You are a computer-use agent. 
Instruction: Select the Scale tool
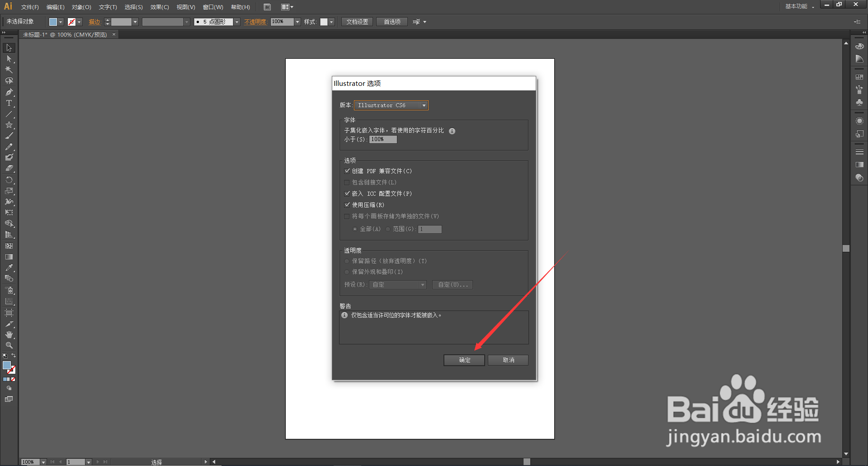(9, 191)
